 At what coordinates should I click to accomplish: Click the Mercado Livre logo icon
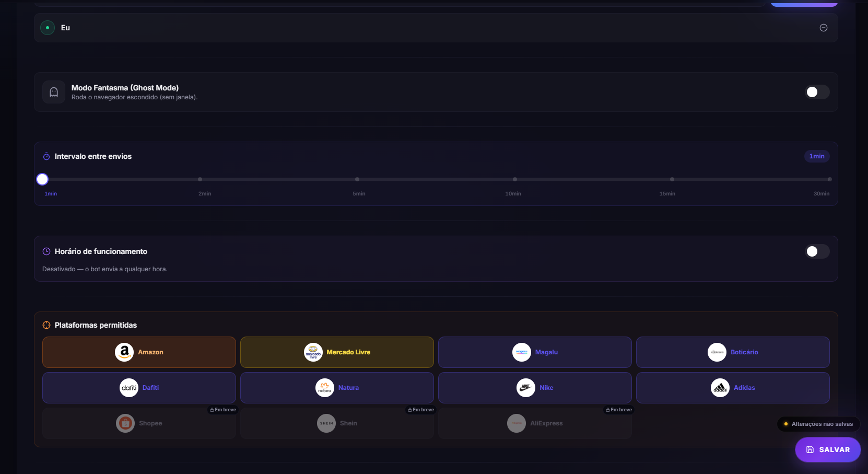[x=313, y=352]
